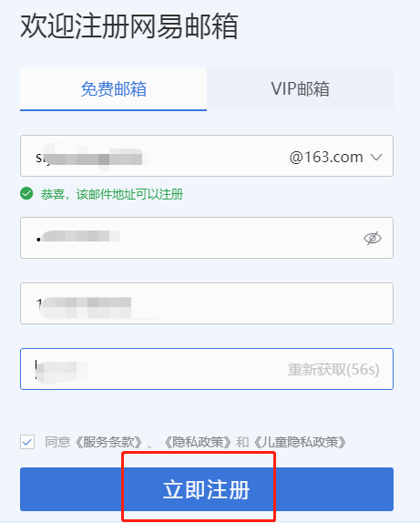Click the 重新获取(56s) resend code text

pyautogui.click(x=333, y=370)
